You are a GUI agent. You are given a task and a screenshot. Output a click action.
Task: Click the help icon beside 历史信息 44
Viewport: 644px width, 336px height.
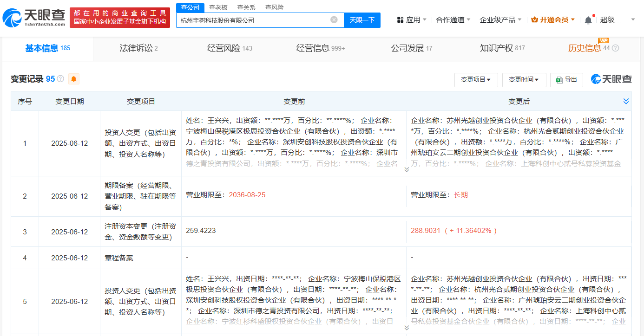point(616,48)
